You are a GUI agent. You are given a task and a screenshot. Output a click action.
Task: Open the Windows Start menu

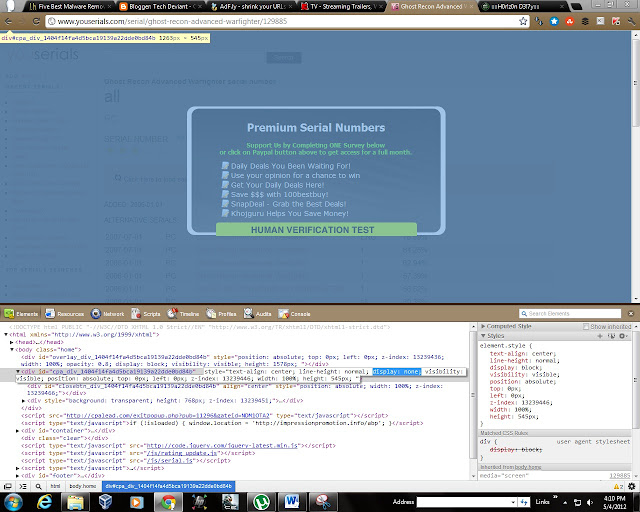13,502
